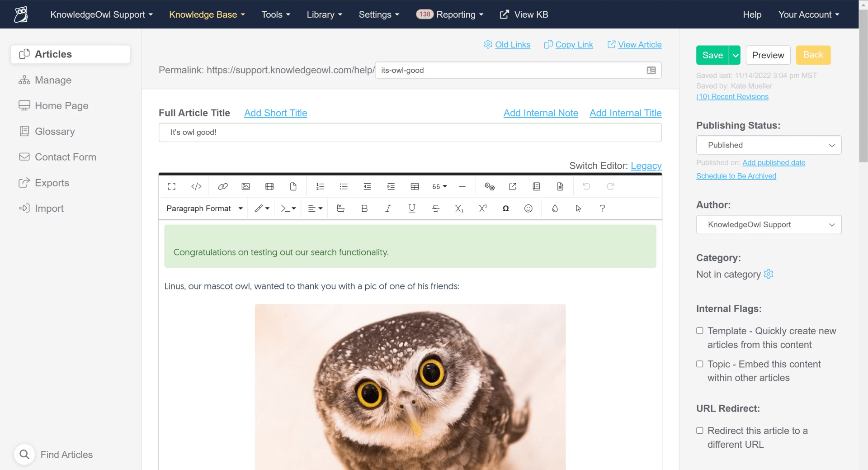This screenshot has width=868, height=470.
Task: Click in the Full Article Title field
Action: click(x=410, y=133)
